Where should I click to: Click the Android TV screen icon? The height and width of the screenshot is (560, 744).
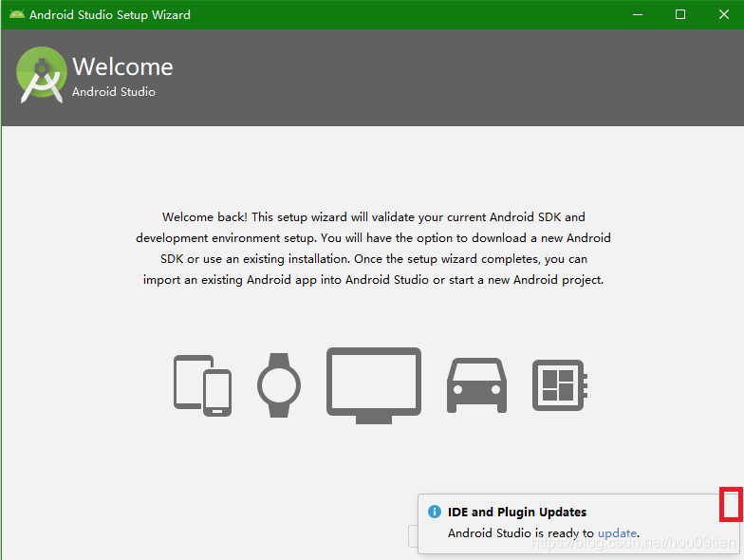tap(374, 385)
